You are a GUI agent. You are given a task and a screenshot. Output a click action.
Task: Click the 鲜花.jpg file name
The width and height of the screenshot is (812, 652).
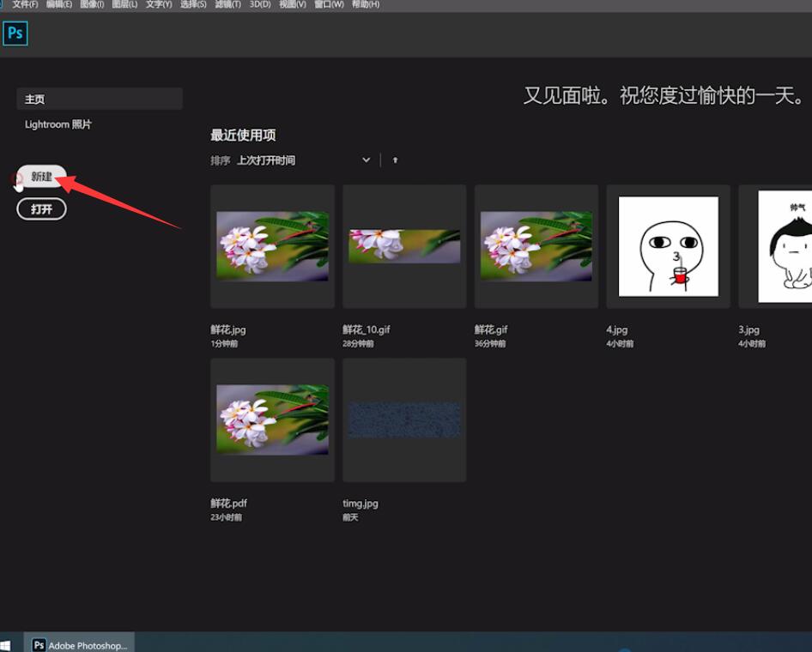(228, 329)
